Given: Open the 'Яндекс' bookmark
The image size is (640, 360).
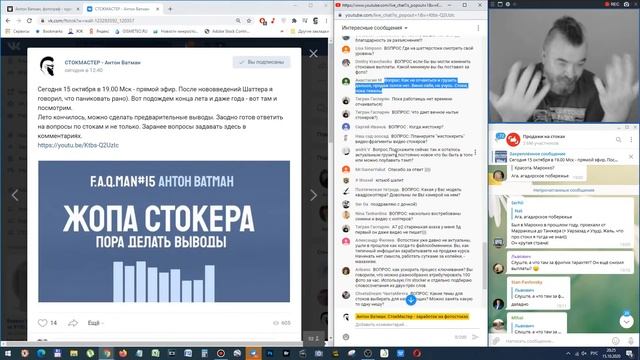Looking at the screenshot, I should pos(99,31).
